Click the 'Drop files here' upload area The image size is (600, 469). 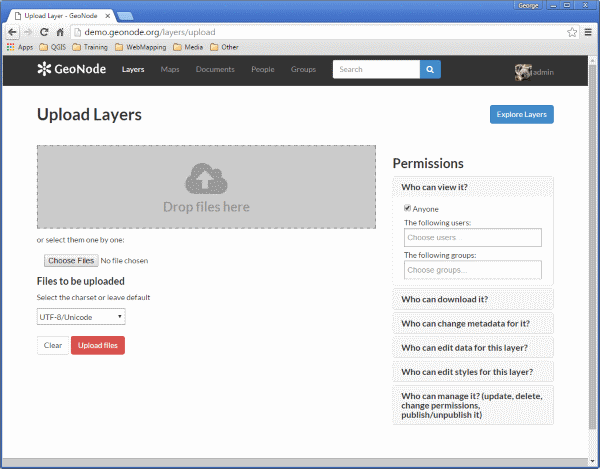click(206, 187)
